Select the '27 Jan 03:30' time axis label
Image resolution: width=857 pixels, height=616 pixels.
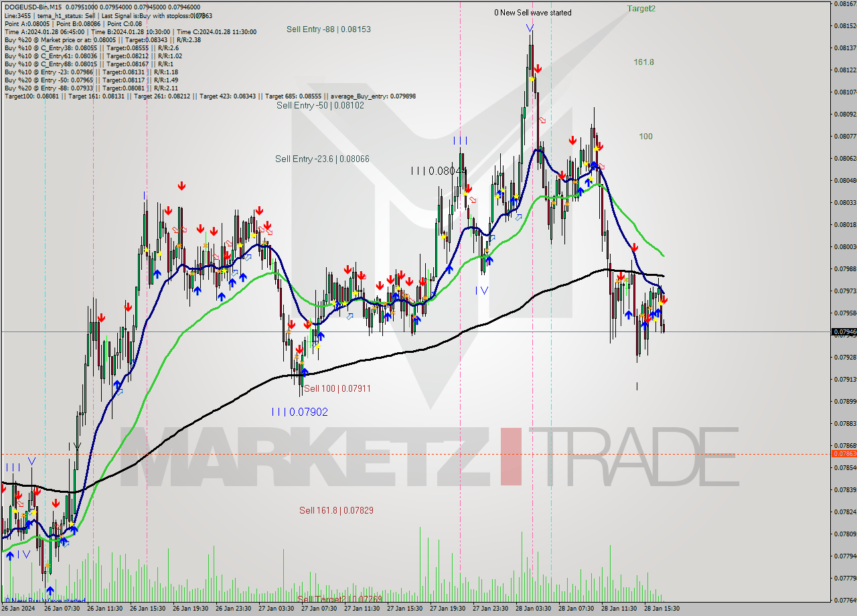coord(276,609)
